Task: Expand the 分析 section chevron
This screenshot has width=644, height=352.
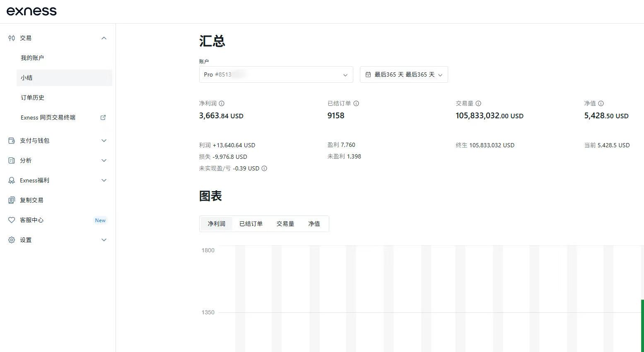Action: [x=104, y=160]
